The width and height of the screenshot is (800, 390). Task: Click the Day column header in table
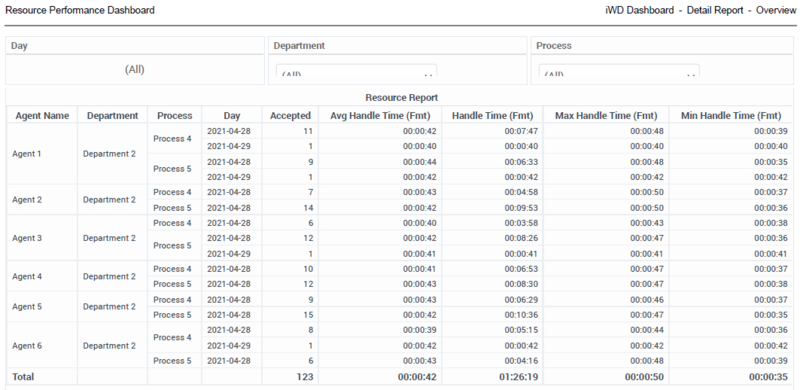point(232,115)
